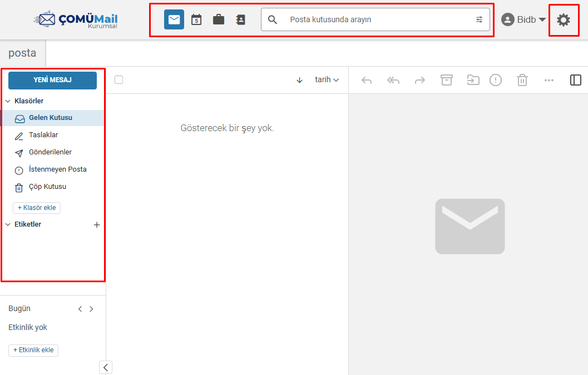Click the search magnifier icon
Screen dimensions: 588x375
(x=273, y=19)
